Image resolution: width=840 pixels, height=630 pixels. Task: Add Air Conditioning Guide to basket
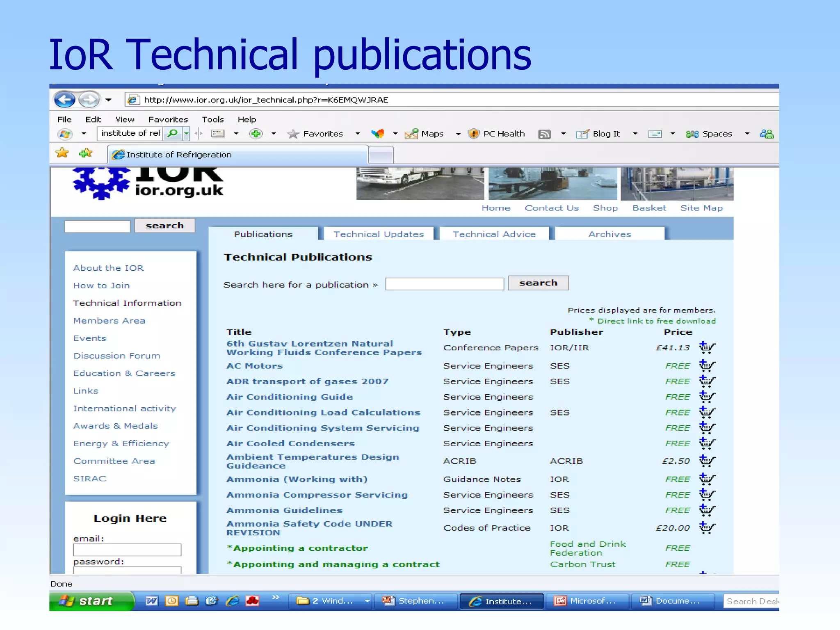click(x=707, y=396)
